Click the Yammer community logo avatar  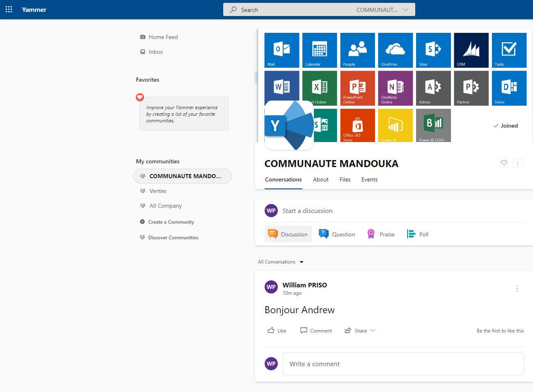[x=289, y=125]
